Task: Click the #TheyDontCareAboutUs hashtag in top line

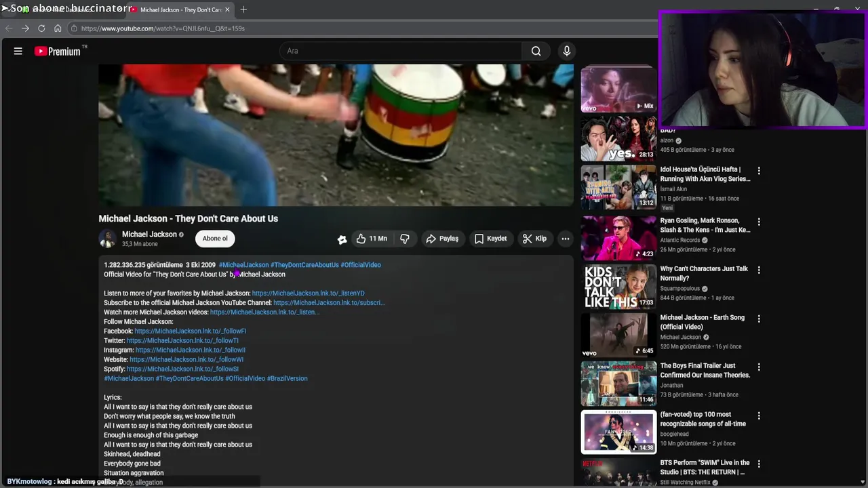Action: pyautogui.click(x=304, y=265)
